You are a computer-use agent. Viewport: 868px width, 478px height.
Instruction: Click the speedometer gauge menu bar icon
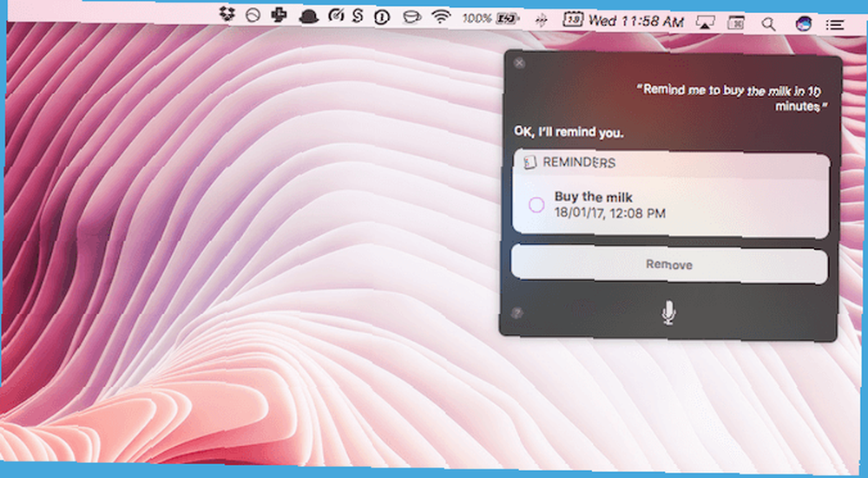click(336, 16)
